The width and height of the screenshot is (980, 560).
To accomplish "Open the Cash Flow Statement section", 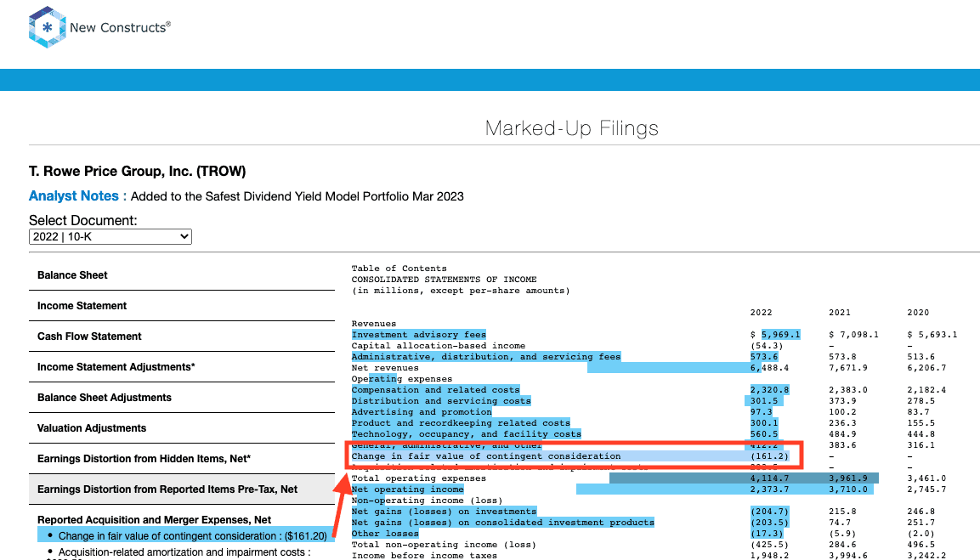I will click(x=89, y=337).
